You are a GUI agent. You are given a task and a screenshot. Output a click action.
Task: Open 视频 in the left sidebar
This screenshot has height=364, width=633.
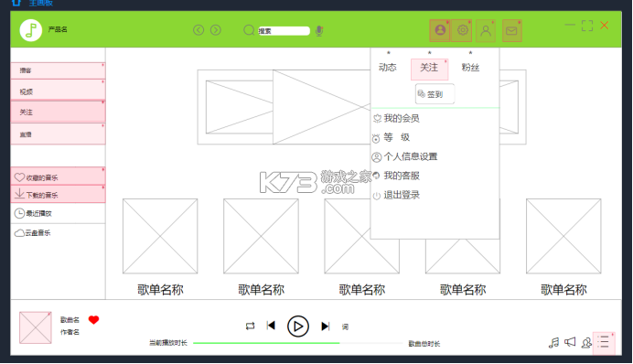tap(59, 90)
